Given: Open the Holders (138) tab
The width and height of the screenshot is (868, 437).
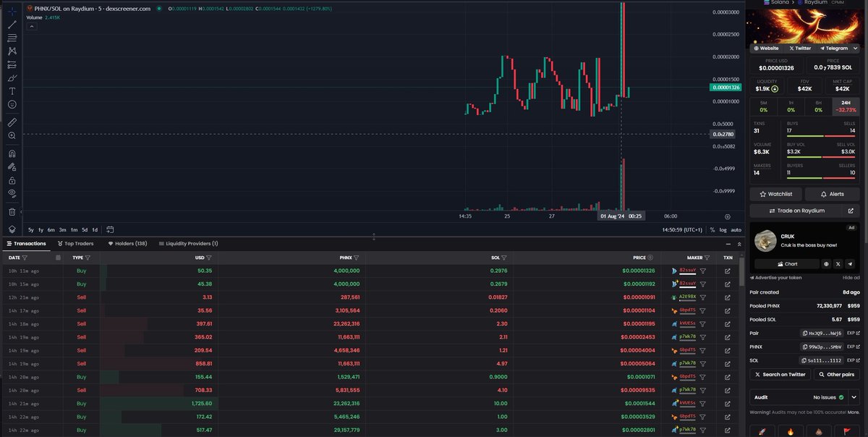Looking at the screenshot, I should pyautogui.click(x=128, y=244).
